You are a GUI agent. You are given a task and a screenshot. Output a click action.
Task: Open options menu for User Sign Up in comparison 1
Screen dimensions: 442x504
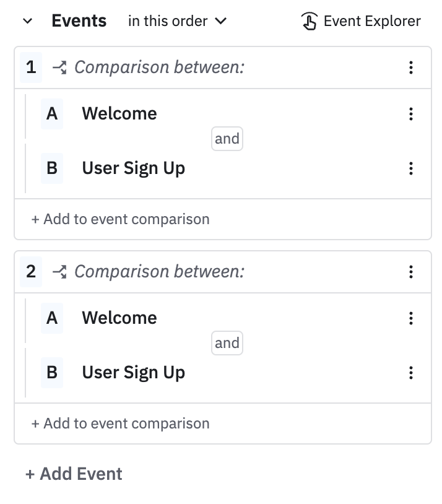(411, 168)
